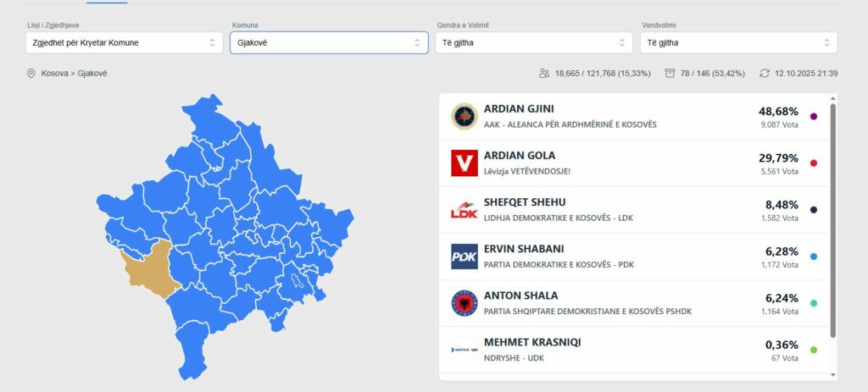
Task: Click the NDRYSHE - UDK party logo
Action: point(465,350)
